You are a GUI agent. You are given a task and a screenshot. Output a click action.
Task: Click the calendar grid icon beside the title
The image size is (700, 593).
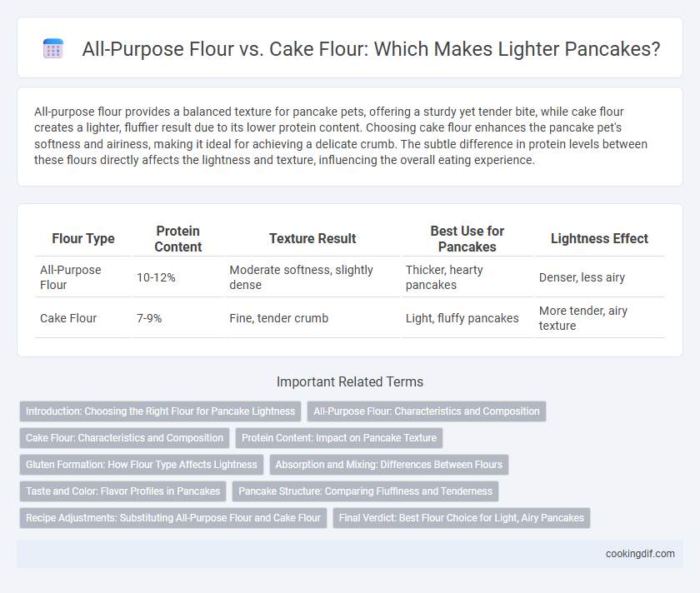pyautogui.click(x=53, y=48)
